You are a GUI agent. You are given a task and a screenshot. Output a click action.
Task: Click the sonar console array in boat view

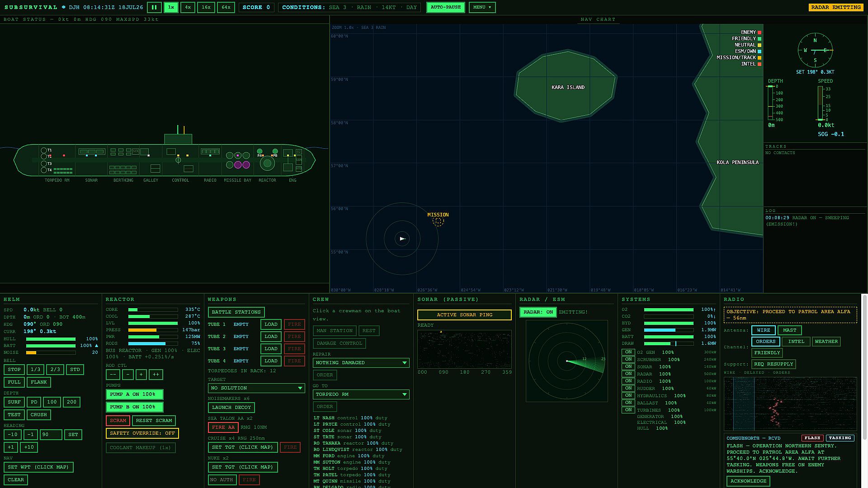(x=92, y=152)
